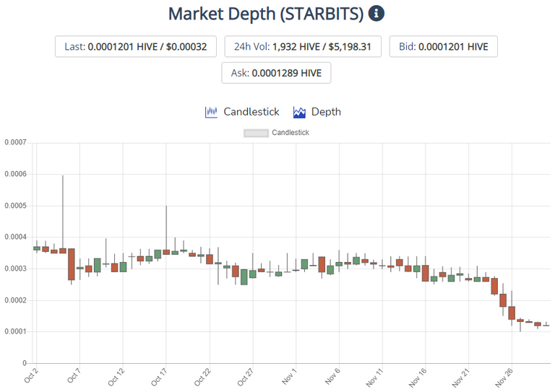
Task: Click the 0.0006 y-axis value
Action: click(15, 174)
